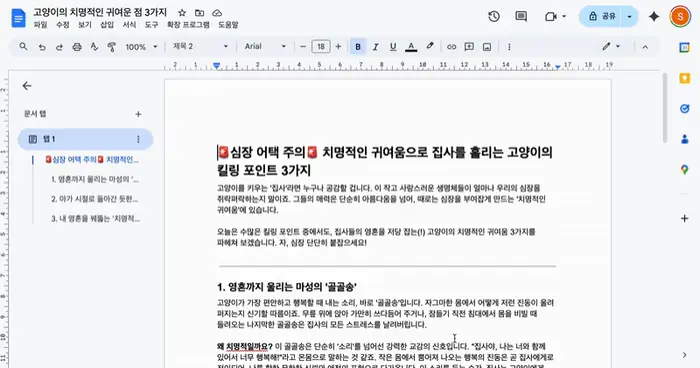
Task: Open the Meet call options arrow
Action: [x=564, y=17]
